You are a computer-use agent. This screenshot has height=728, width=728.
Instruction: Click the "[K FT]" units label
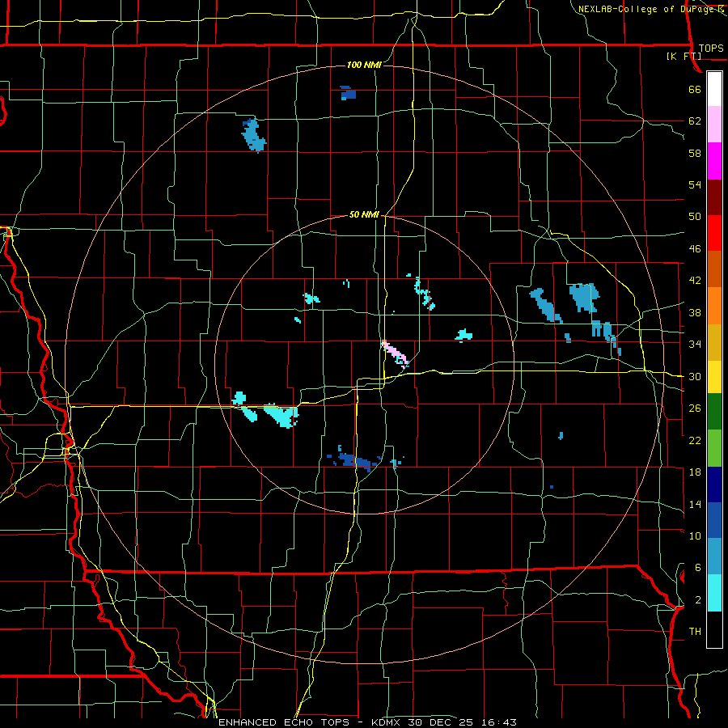click(x=684, y=57)
